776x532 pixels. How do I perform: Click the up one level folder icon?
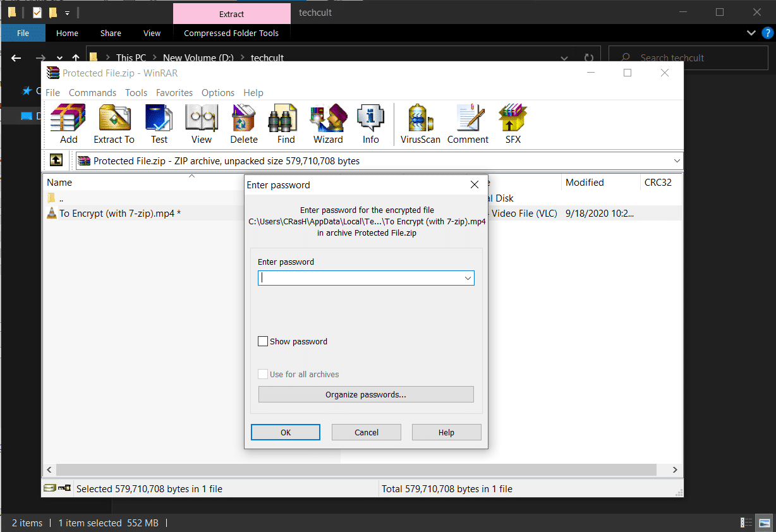[x=56, y=160]
